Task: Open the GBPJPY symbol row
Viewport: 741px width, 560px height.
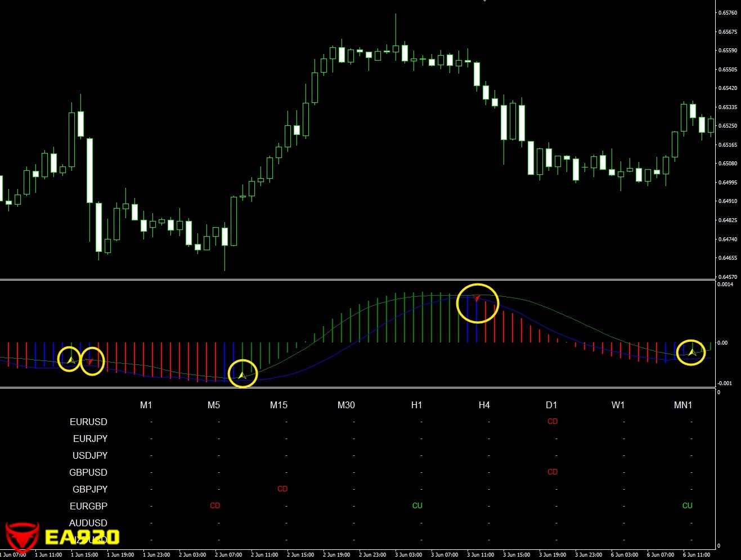Action: tap(90, 489)
